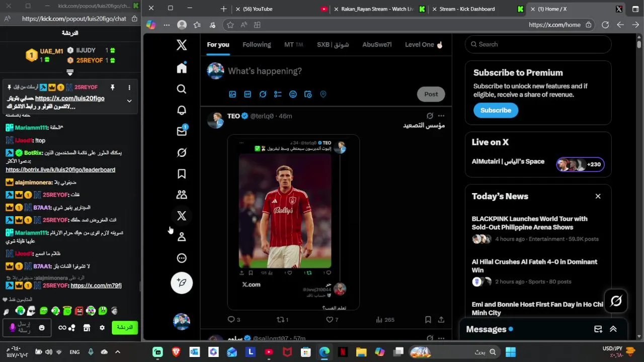This screenshot has width=644, height=362.
Task: Open emoji picker in X composer
Action: tap(293, 94)
